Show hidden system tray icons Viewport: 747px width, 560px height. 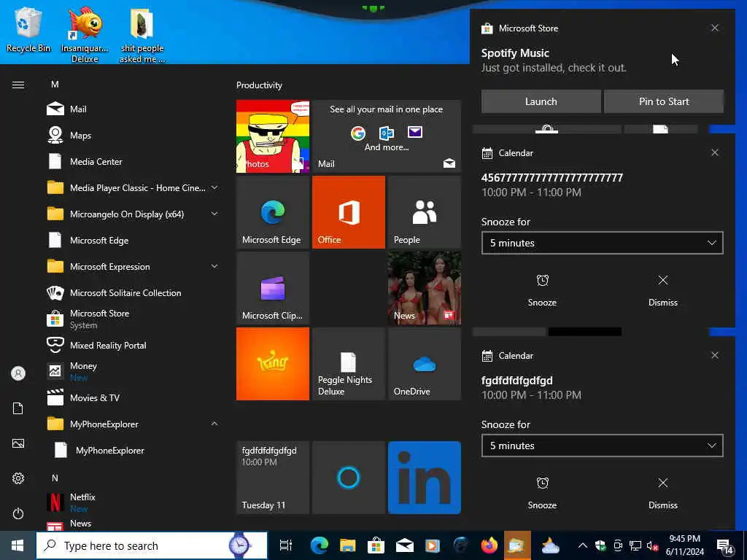[582, 545]
